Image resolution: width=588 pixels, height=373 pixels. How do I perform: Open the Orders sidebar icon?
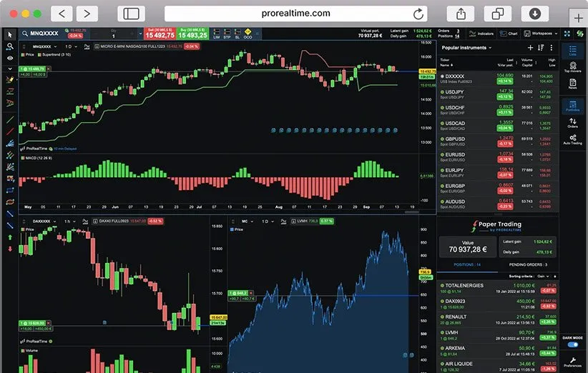572,121
